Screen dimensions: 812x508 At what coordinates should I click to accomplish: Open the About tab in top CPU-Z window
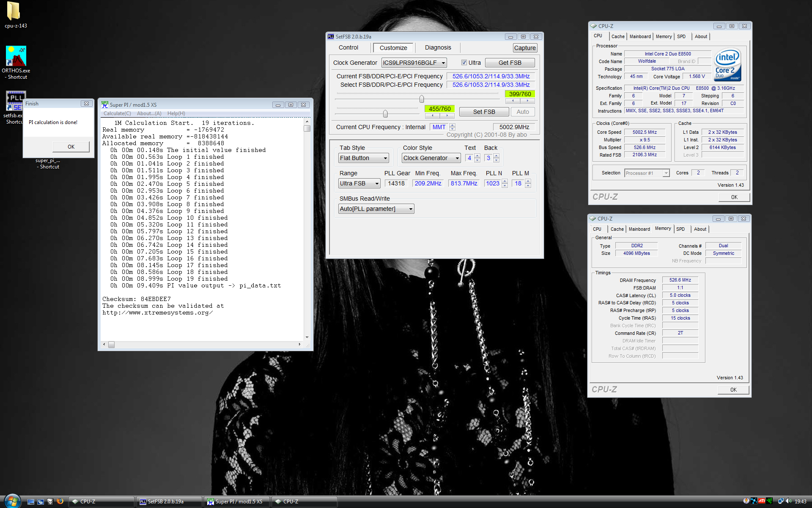[700, 36]
